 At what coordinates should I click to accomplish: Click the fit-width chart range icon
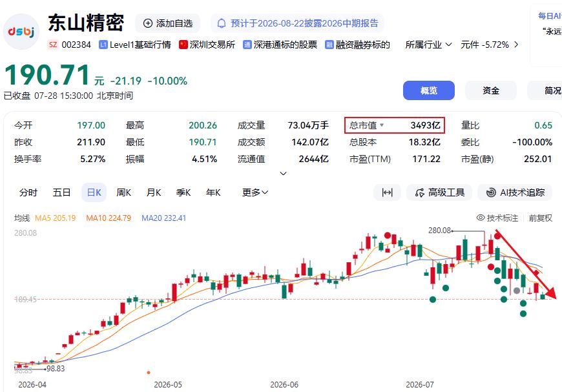pyautogui.click(x=387, y=192)
